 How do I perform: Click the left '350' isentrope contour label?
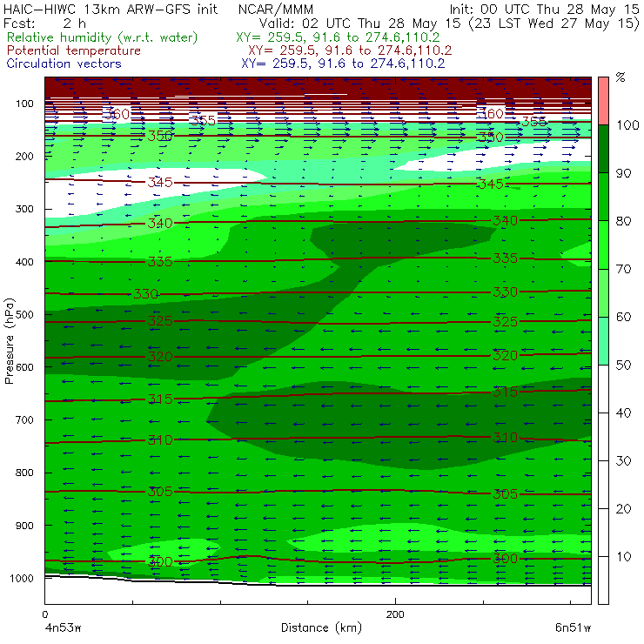160,136
